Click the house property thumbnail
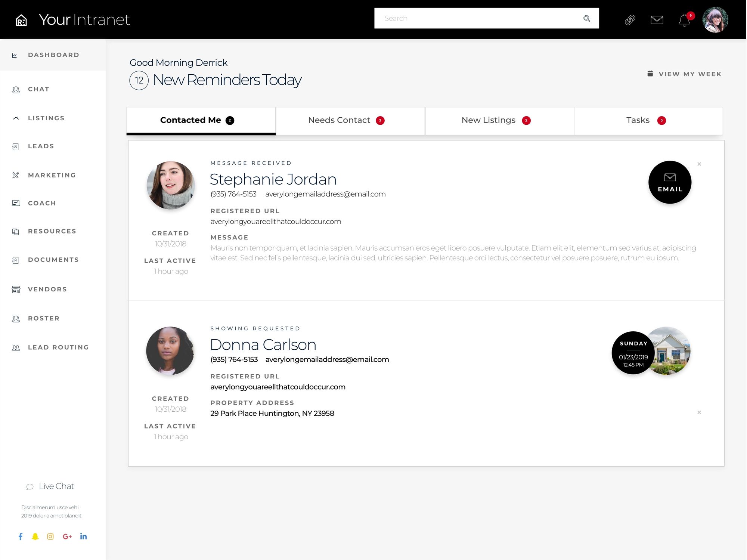 click(672, 351)
